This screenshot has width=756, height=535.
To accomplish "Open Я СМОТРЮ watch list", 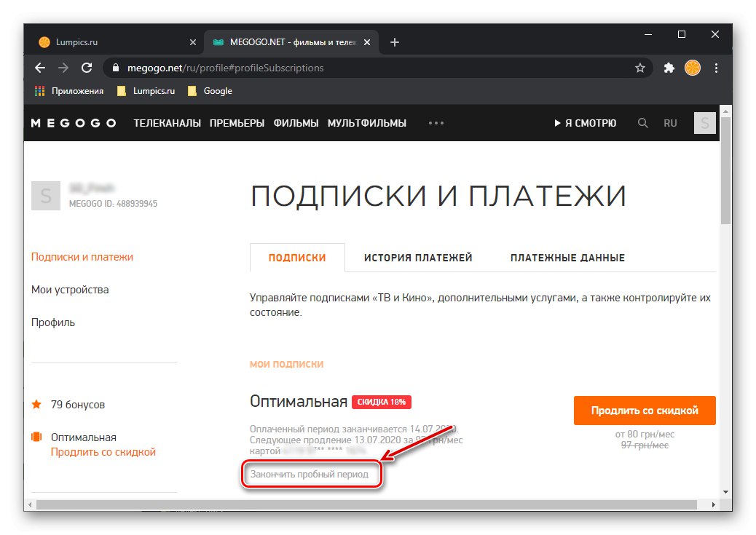I will (x=586, y=124).
